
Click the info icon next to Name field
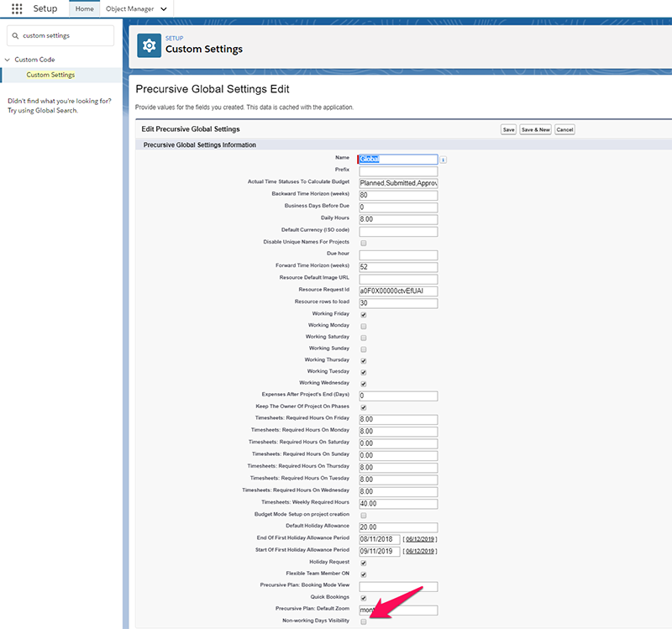pyautogui.click(x=444, y=160)
